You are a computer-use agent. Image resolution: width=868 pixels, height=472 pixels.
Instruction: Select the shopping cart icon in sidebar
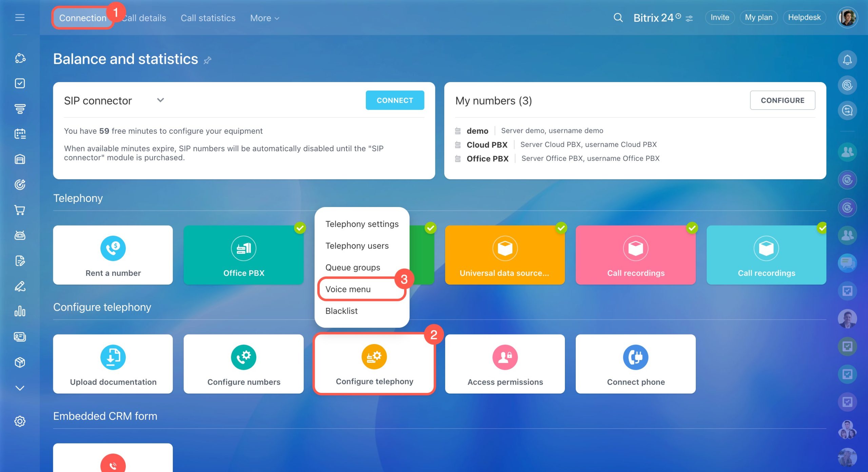(20, 210)
